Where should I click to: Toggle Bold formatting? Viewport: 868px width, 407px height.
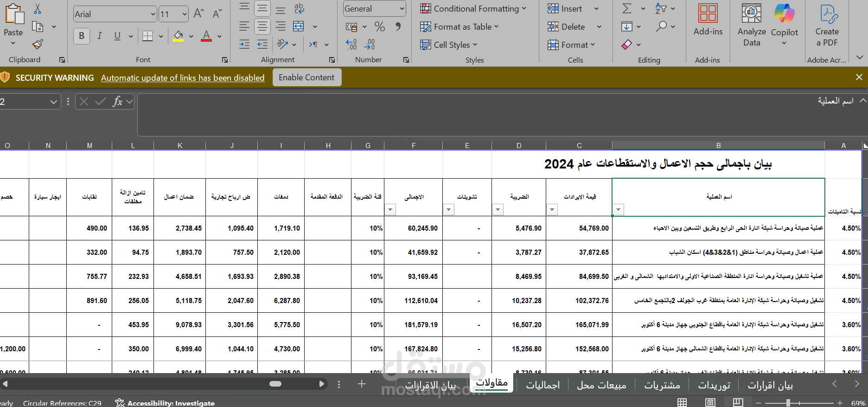click(x=82, y=36)
